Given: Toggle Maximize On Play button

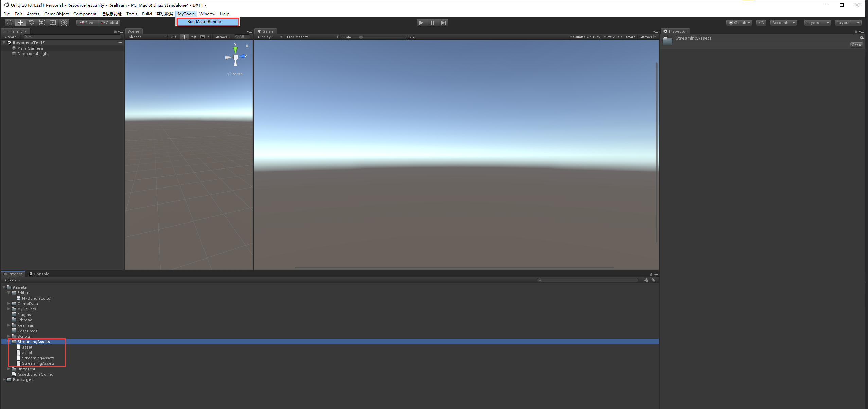Looking at the screenshot, I should point(585,37).
